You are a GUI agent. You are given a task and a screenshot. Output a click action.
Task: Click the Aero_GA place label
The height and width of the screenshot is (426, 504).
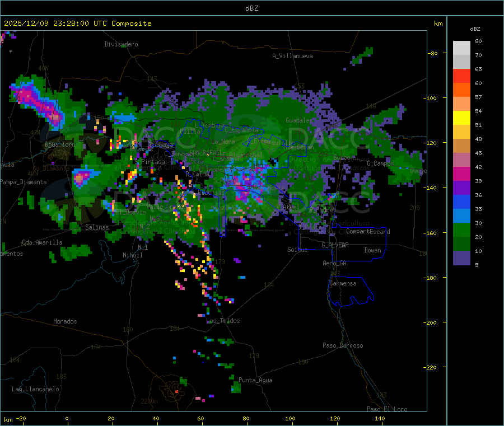tap(335, 263)
